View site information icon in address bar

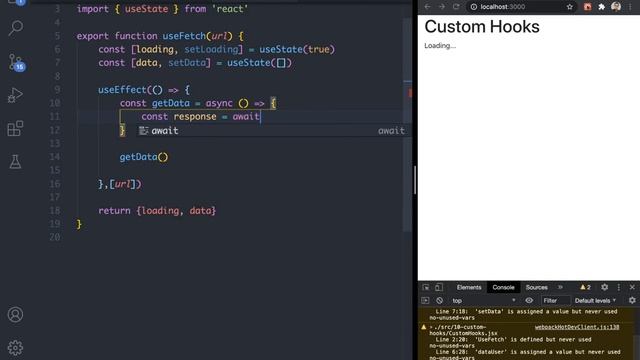pyautogui.click(x=473, y=7)
